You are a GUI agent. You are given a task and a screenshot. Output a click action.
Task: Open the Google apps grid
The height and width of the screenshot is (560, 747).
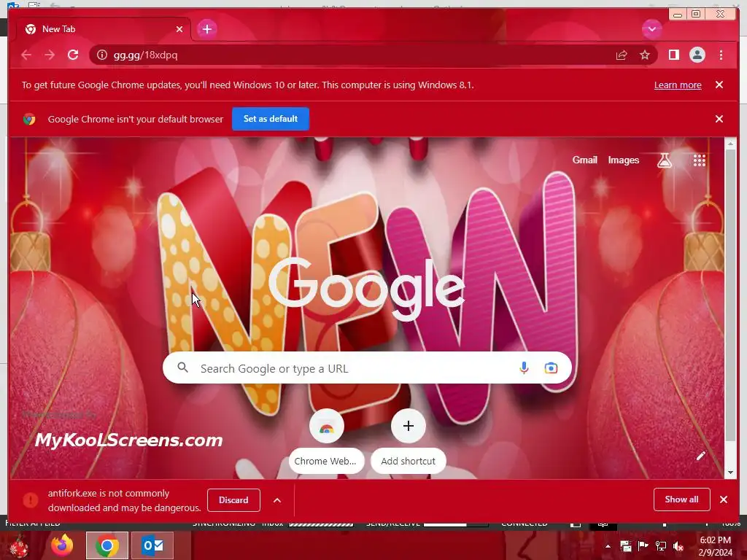699,160
